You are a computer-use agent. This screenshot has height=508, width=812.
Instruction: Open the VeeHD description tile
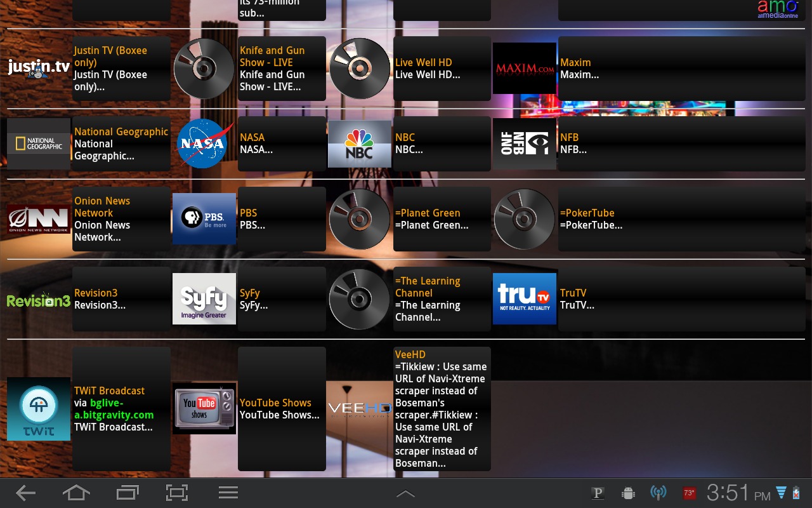(442, 409)
